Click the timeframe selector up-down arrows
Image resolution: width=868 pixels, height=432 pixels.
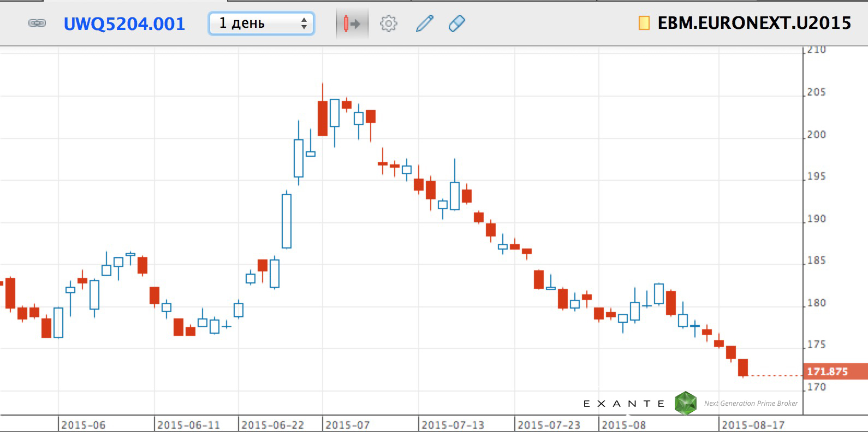tap(304, 23)
